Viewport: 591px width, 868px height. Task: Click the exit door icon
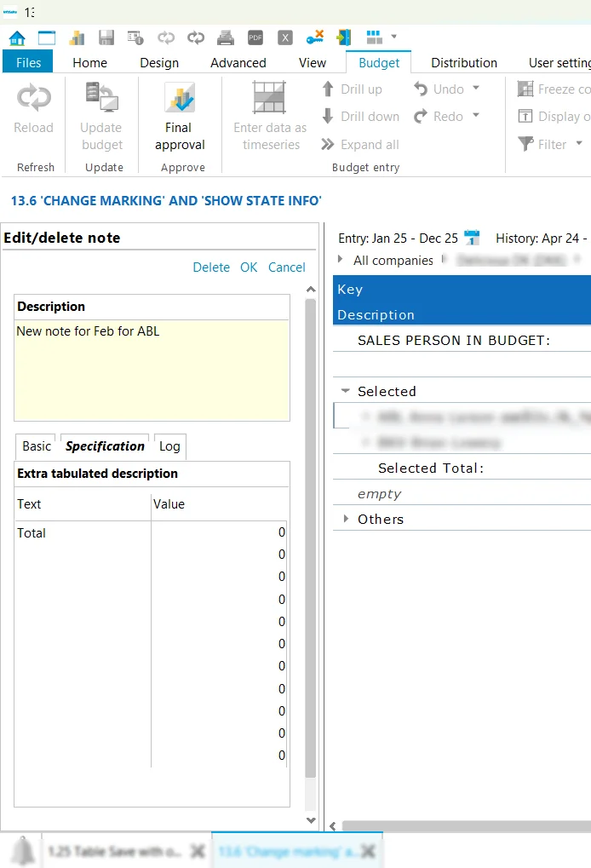(x=344, y=37)
